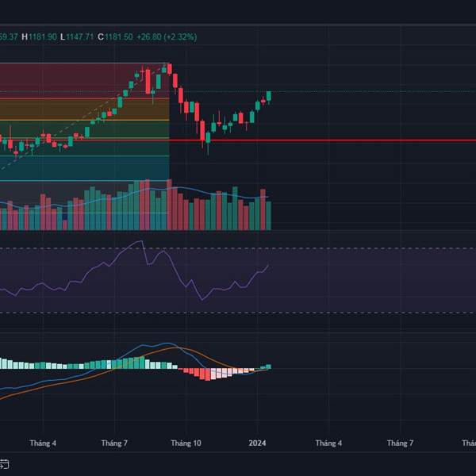Click the most recent volume bar
Image resolution: width=476 pixels, height=476 pixels.
268,215
